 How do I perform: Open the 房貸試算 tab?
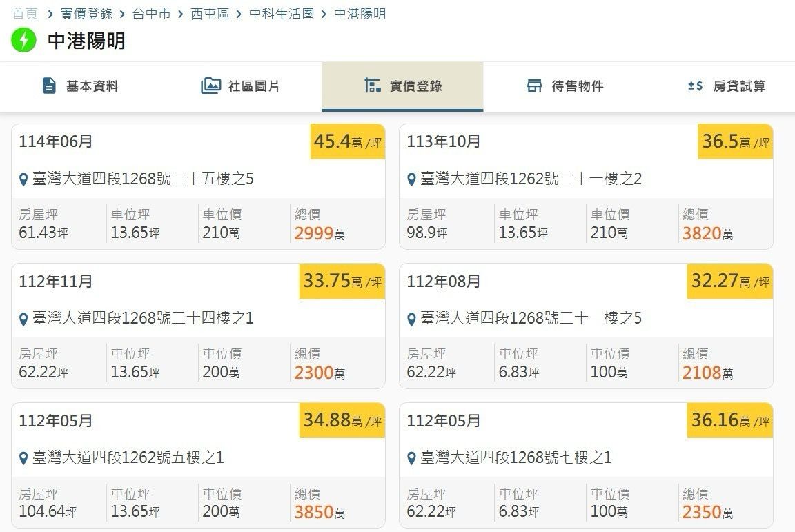click(x=739, y=86)
